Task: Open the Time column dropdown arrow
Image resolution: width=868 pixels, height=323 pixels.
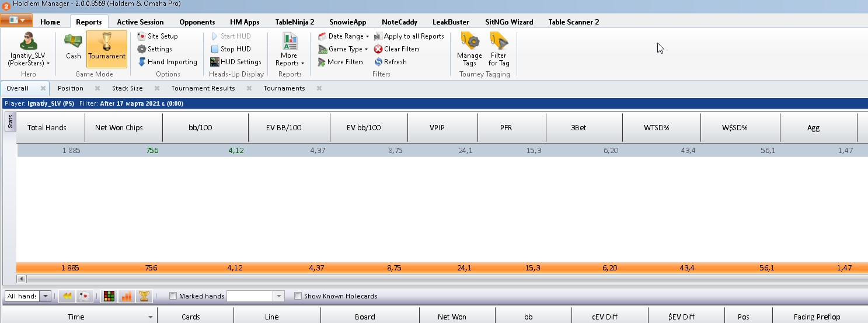Action: click(x=151, y=317)
